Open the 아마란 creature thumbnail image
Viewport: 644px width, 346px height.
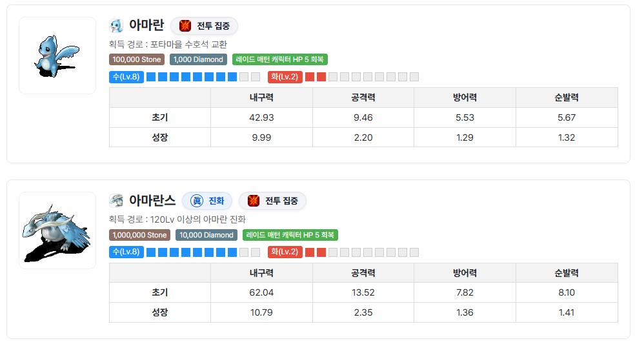(57, 56)
